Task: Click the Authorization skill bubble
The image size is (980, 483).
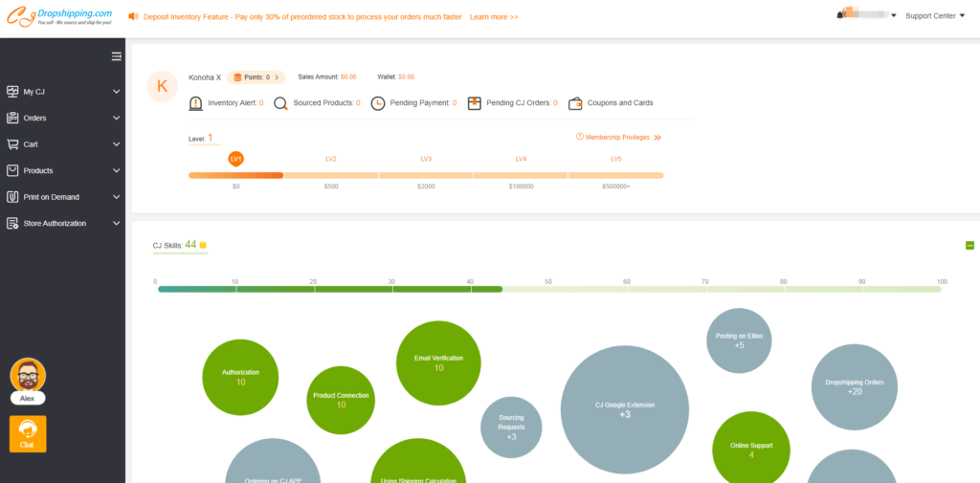Action: pyautogui.click(x=240, y=377)
